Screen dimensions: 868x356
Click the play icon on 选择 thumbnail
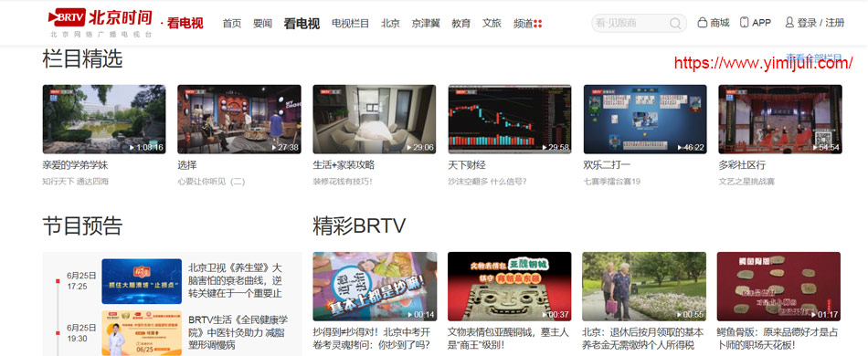tap(274, 148)
